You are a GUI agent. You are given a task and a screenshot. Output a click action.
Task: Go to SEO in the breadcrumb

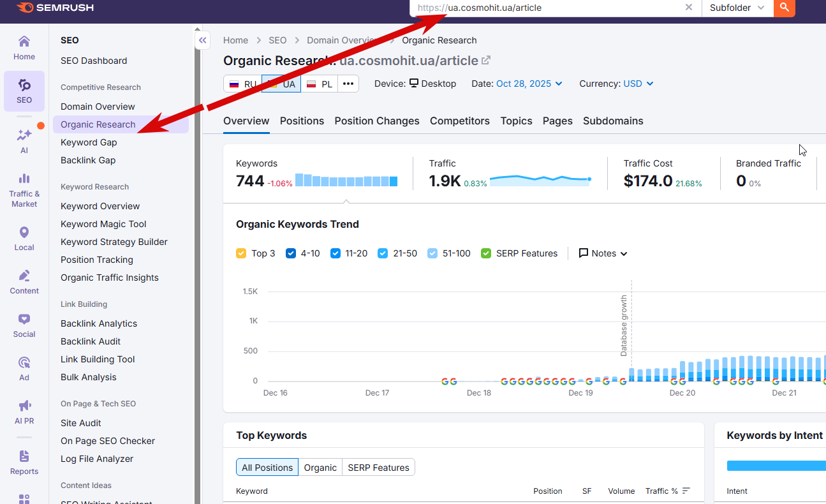277,40
